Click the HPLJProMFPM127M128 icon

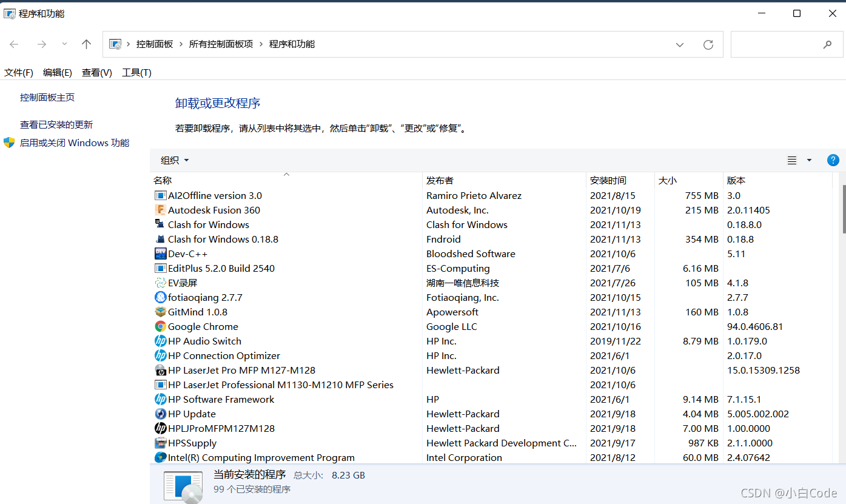(160, 428)
